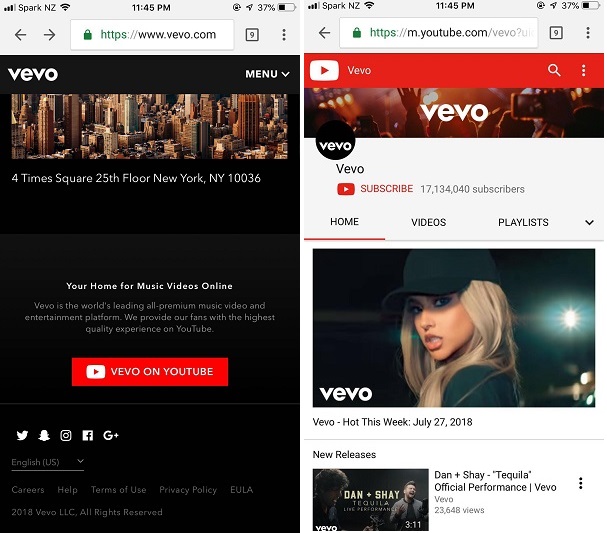The height and width of the screenshot is (533, 607).
Task: Go back in the vevo.com browser
Action: click(21, 35)
